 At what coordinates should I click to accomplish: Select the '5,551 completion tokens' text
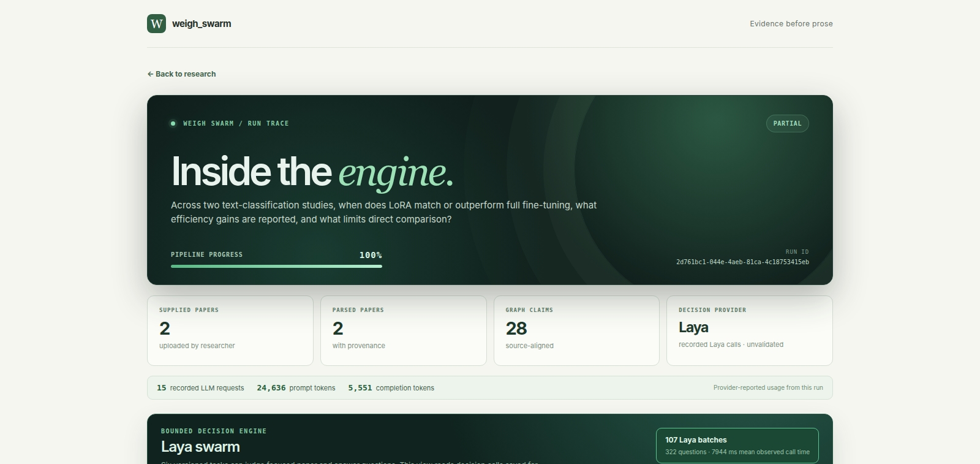[391, 388]
